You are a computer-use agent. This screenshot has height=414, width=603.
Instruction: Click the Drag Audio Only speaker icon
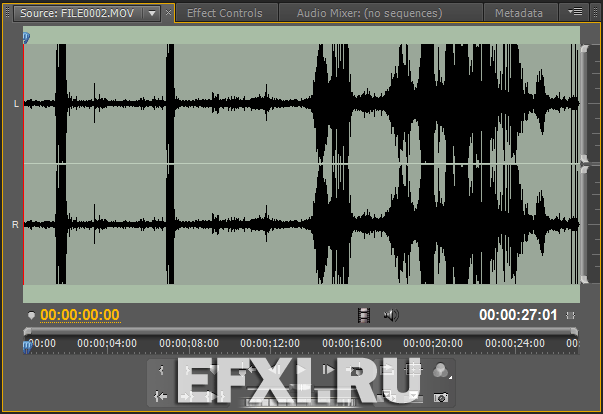[x=391, y=316]
